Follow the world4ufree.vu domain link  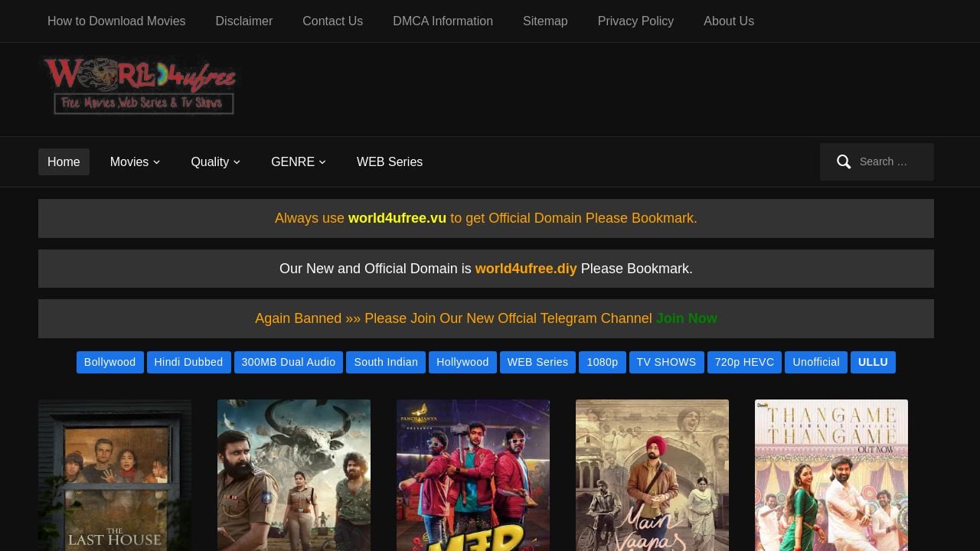coord(397,218)
